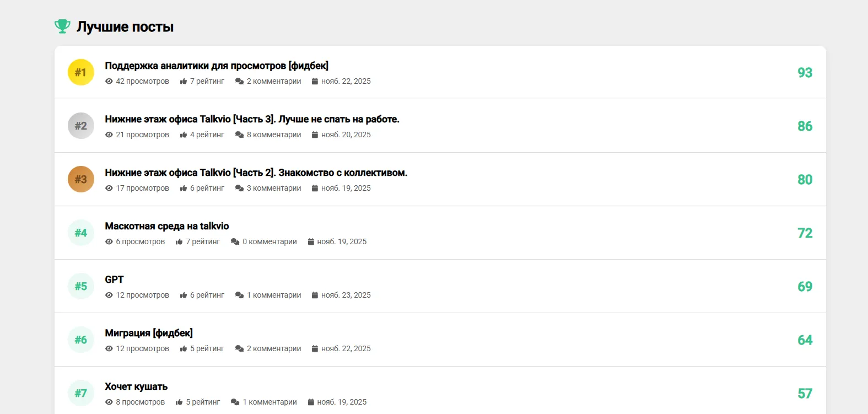Click the green trophy icon beside Лучшие посты

[62, 26]
